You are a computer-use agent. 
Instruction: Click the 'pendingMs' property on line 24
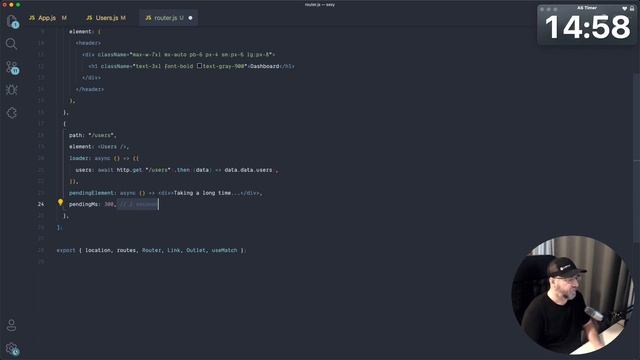pyautogui.click(x=83, y=204)
